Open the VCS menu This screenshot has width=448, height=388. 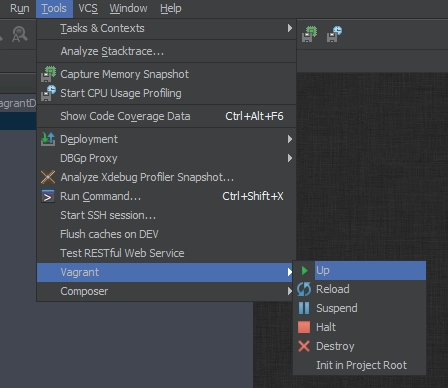coord(88,8)
